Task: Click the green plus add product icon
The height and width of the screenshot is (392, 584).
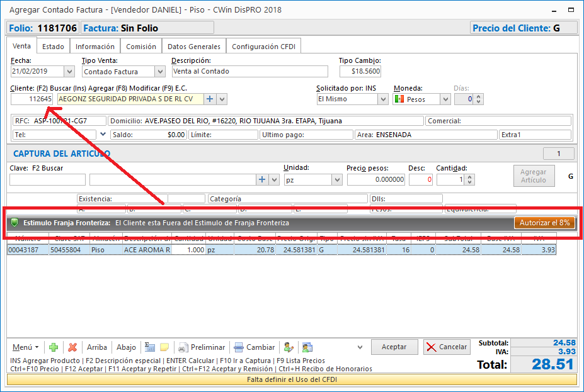Action: (x=54, y=347)
